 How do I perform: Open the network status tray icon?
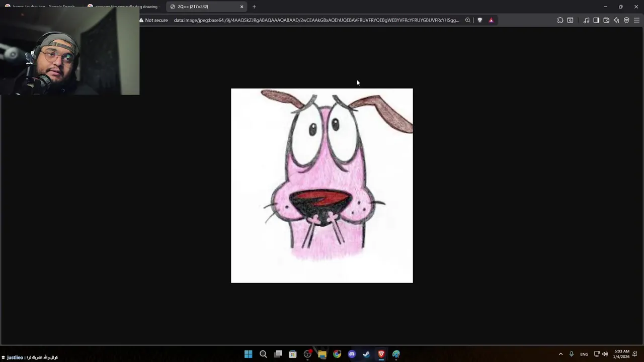coord(597,354)
